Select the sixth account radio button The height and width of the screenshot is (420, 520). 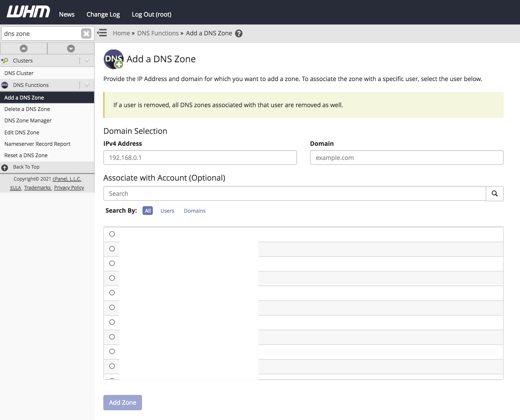pyautogui.click(x=112, y=307)
